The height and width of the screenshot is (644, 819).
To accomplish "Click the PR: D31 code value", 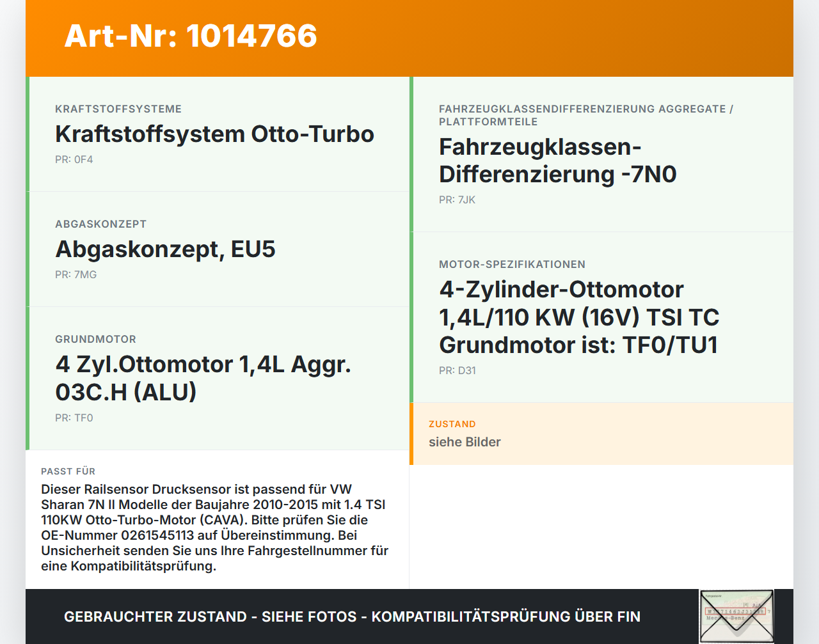I will [457, 370].
